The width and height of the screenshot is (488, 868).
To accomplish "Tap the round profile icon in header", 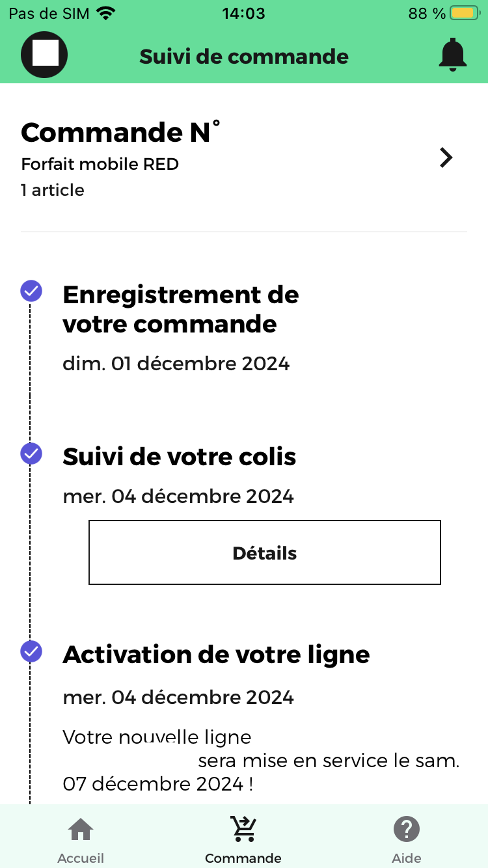I will coord(44,55).
